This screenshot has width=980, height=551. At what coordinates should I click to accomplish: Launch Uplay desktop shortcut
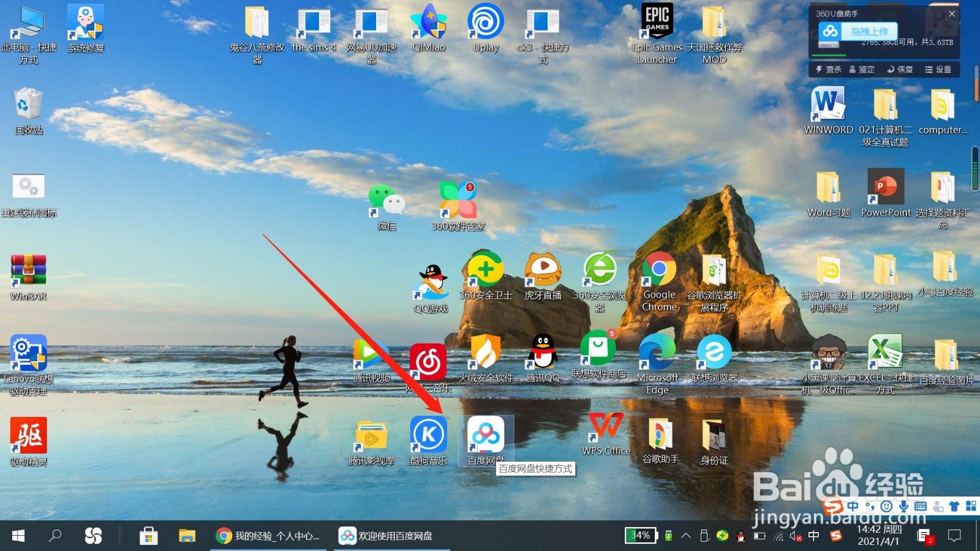[486, 28]
